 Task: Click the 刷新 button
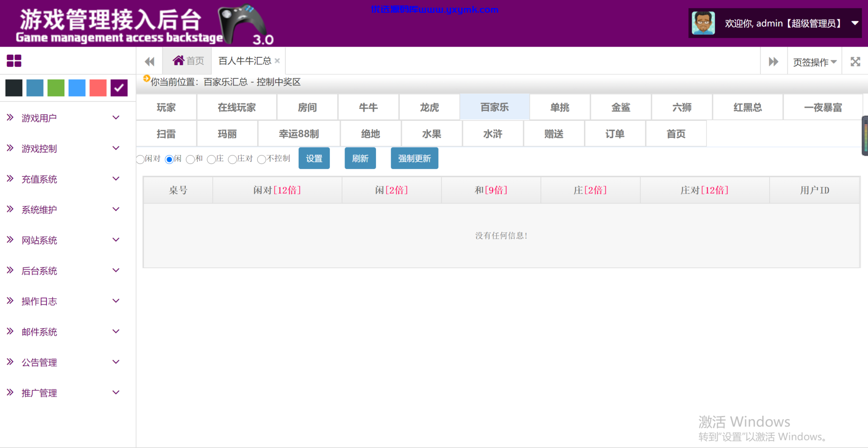coord(360,158)
